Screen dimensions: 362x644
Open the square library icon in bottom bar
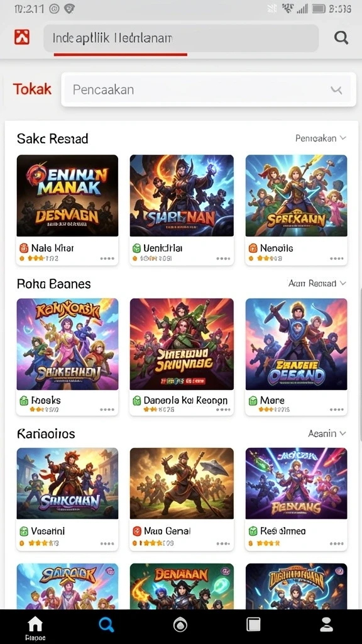pos(253,625)
